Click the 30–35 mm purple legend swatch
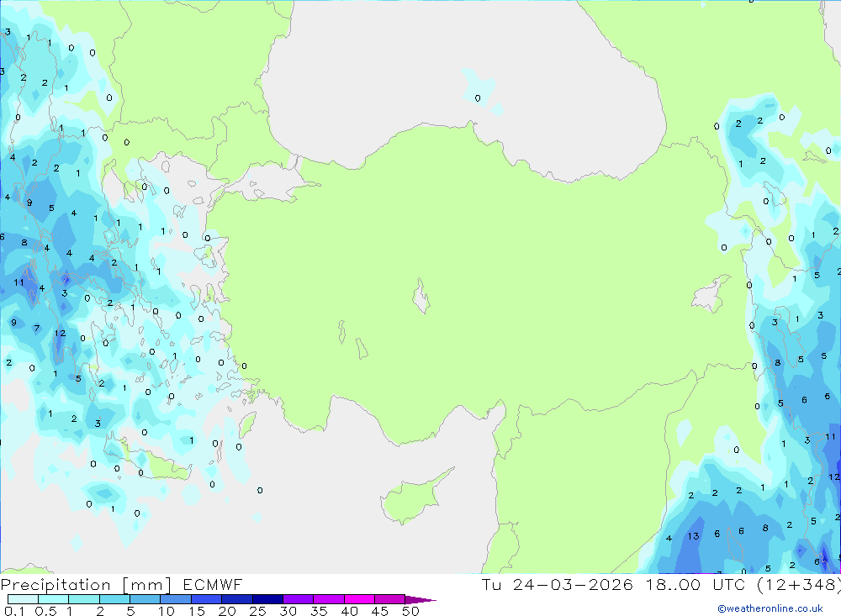Image resolution: width=841 pixels, height=616 pixels. pyautogui.click(x=299, y=599)
